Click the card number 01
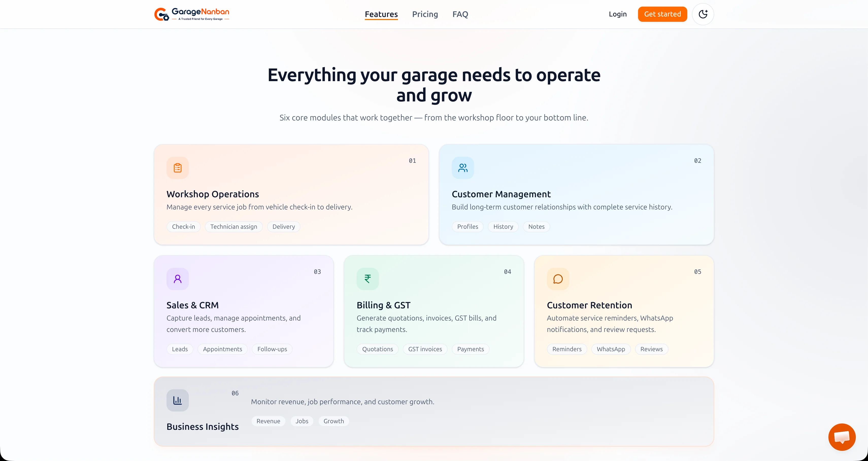 (412, 161)
